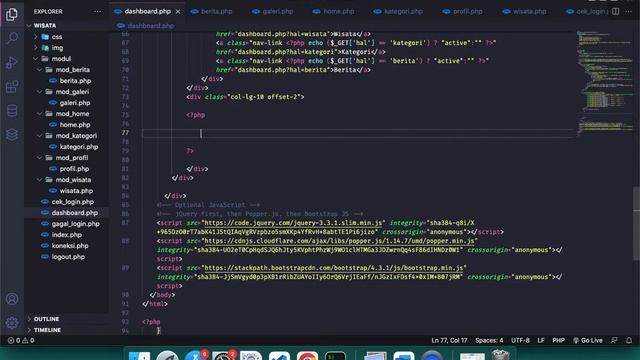Screen dimensions: 640x360
Task: Change file encoding UTF-8
Action: click(x=520, y=340)
